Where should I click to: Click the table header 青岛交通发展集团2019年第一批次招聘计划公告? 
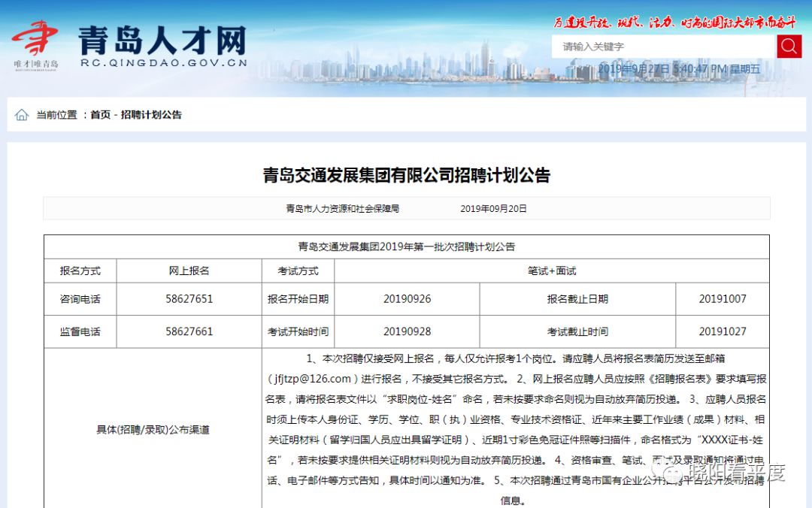coord(407,247)
